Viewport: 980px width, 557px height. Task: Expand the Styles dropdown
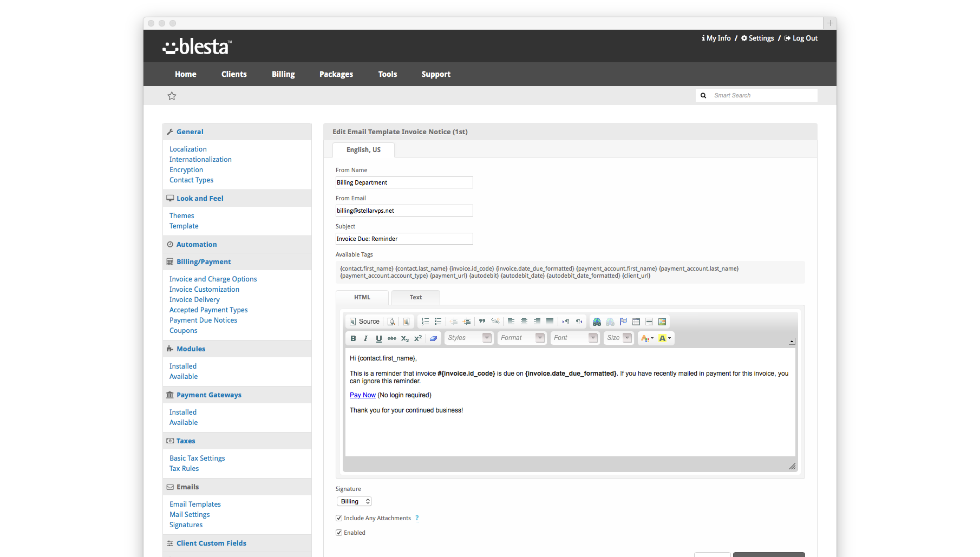(469, 338)
